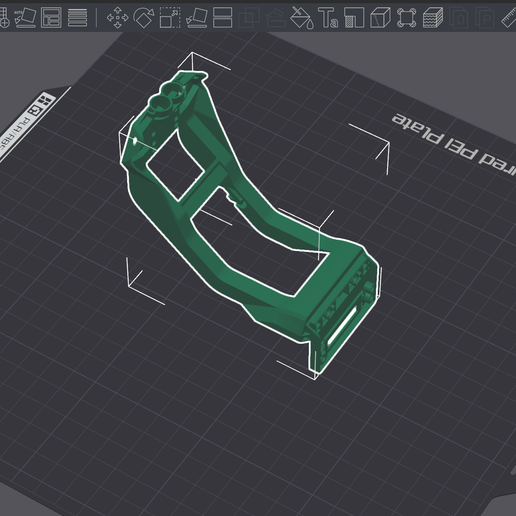The width and height of the screenshot is (516, 516).
Task: Click the Auto Orient toolbar icon
Action: [25, 17]
